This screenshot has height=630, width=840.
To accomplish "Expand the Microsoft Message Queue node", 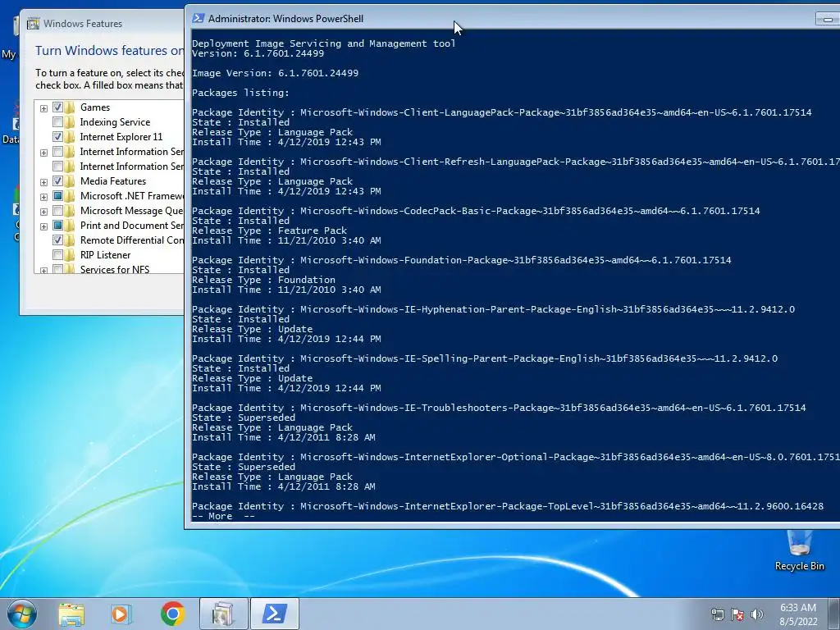I will click(x=44, y=212).
